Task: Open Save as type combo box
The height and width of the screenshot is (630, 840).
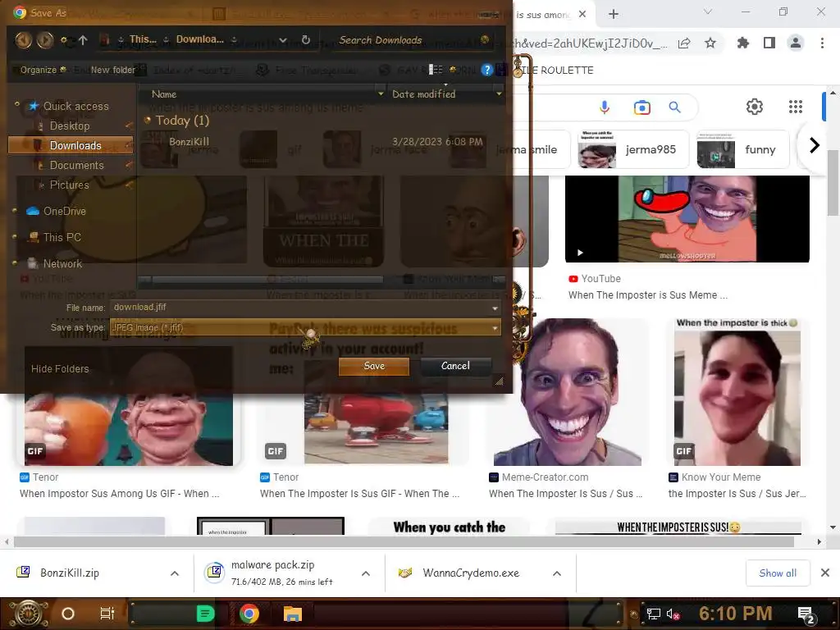Action: [x=305, y=327]
